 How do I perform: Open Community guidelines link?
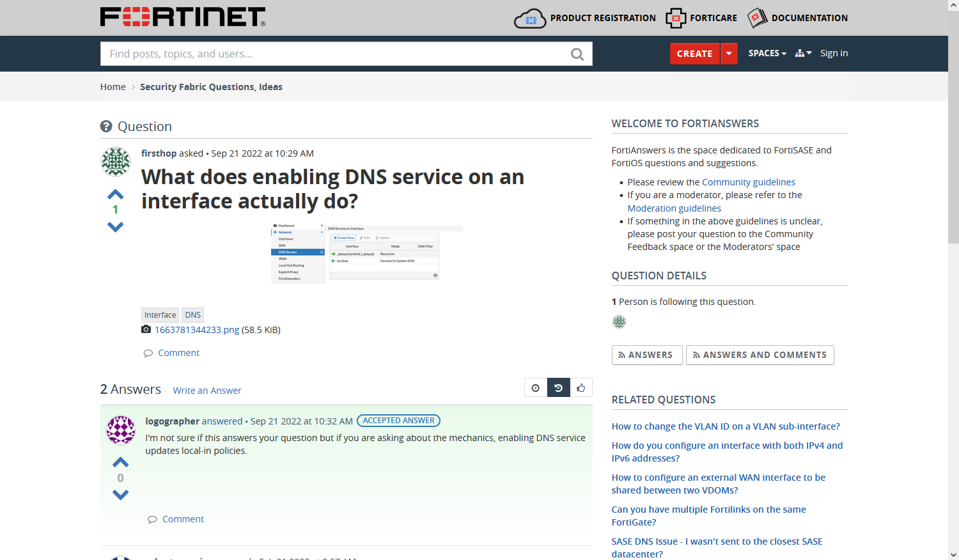coord(749,182)
